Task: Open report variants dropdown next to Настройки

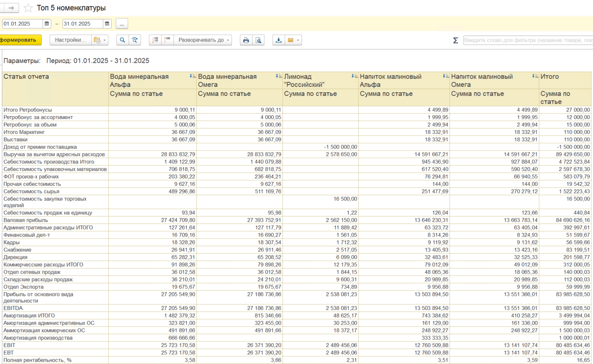Action: tap(100, 40)
